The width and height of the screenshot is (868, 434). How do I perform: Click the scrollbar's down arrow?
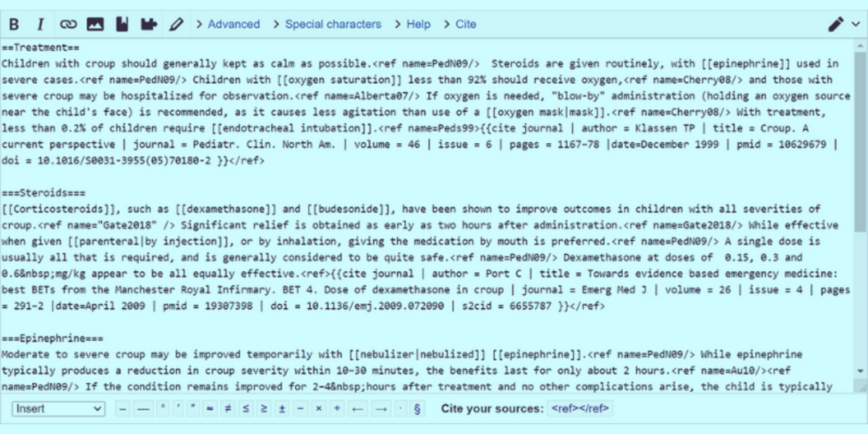(x=859, y=371)
